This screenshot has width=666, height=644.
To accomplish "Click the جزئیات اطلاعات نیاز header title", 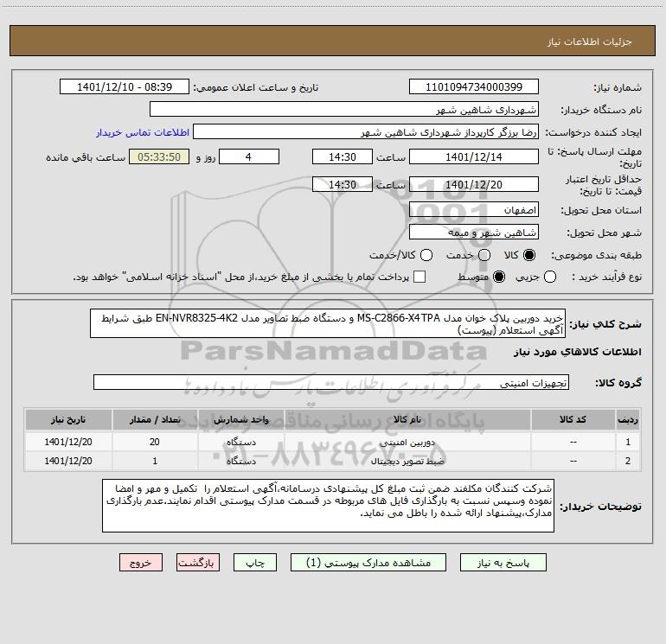I will (x=590, y=41).
